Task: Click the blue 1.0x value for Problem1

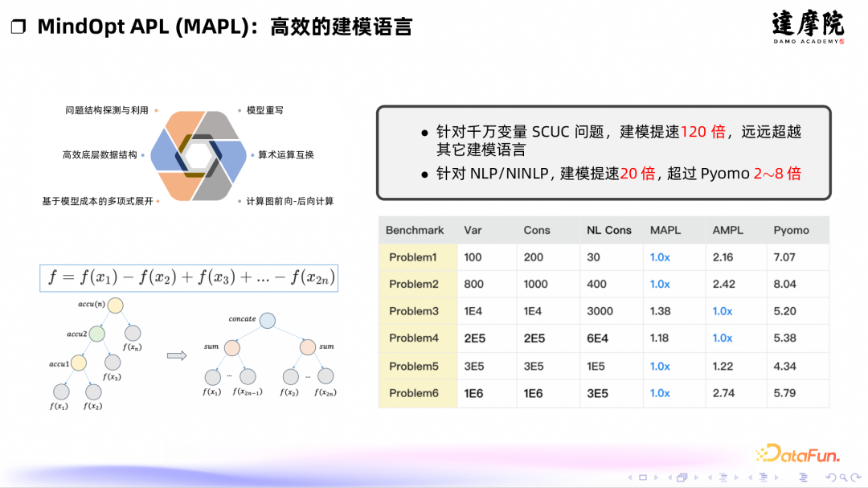Action: [659, 256]
